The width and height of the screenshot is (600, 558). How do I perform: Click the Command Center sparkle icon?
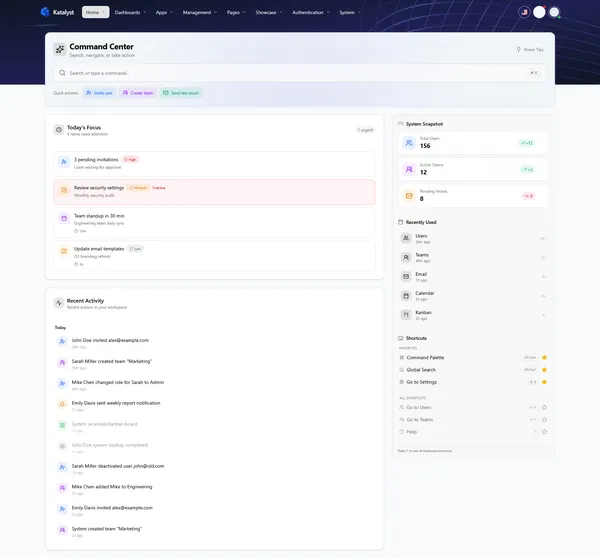click(60, 49)
